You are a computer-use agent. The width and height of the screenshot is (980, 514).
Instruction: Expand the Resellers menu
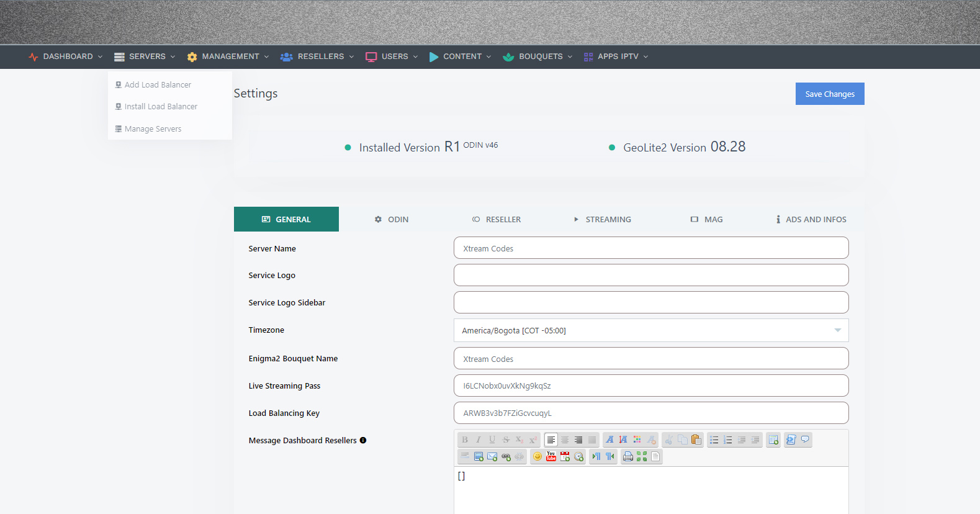[317, 56]
